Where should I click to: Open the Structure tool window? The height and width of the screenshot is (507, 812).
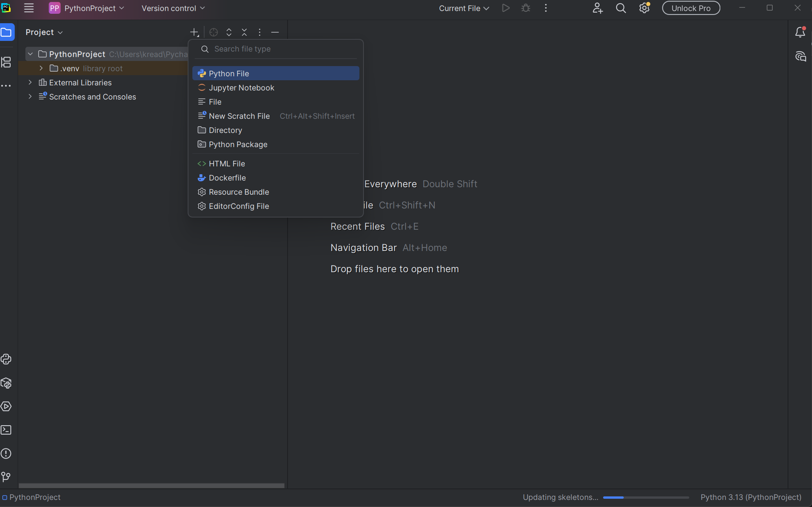pyautogui.click(x=6, y=62)
